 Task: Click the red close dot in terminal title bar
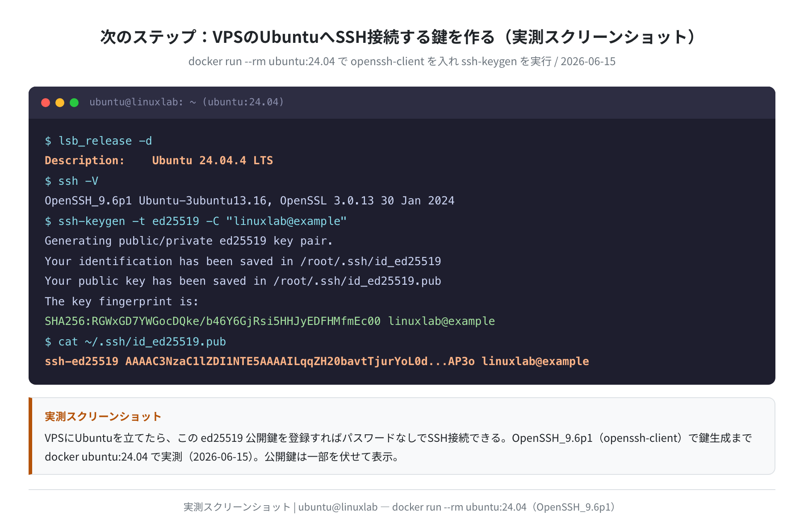click(46, 103)
